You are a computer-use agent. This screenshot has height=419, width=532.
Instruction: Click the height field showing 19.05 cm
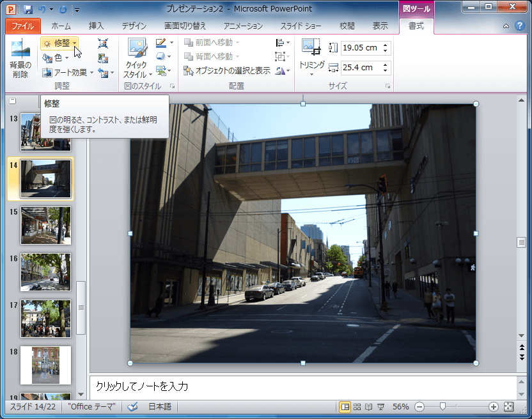[361, 48]
